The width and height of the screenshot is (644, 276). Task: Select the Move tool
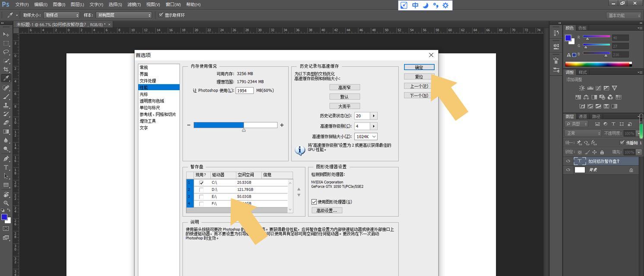(x=6, y=34)
